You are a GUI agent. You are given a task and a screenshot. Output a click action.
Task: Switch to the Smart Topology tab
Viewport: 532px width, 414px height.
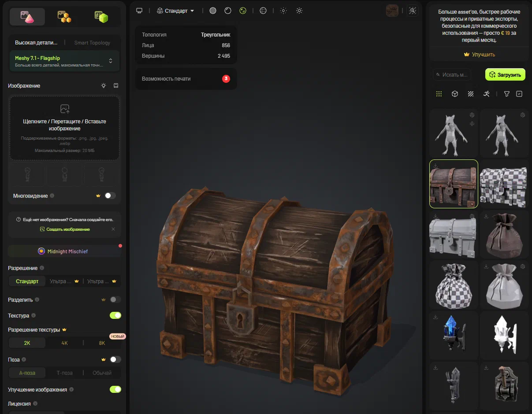[92, 43]
